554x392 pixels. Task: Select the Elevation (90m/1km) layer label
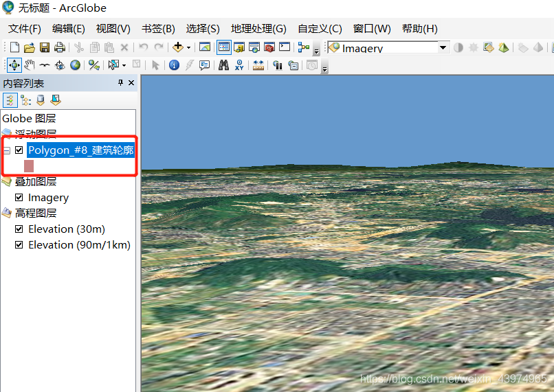79,245
